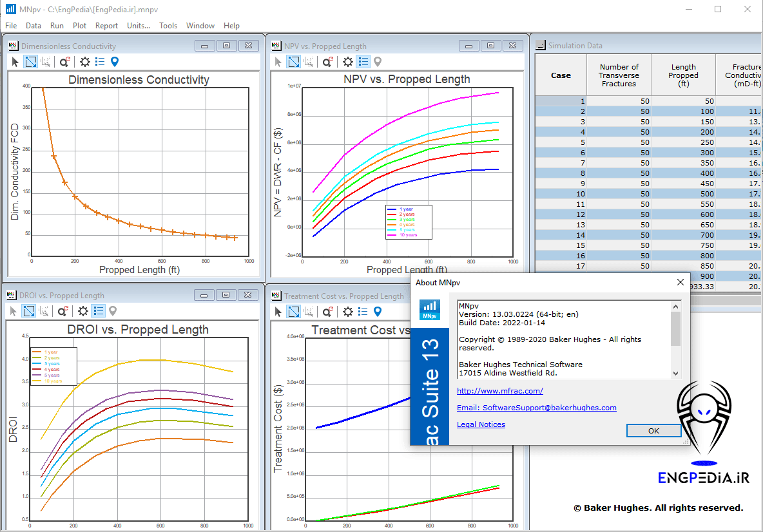
Task: Open the Window menu
Action: 200,26
